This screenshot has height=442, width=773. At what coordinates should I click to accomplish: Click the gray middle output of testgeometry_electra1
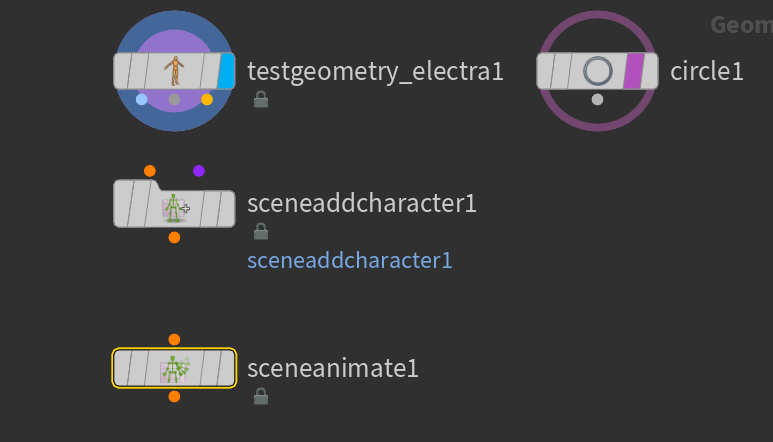174,100
